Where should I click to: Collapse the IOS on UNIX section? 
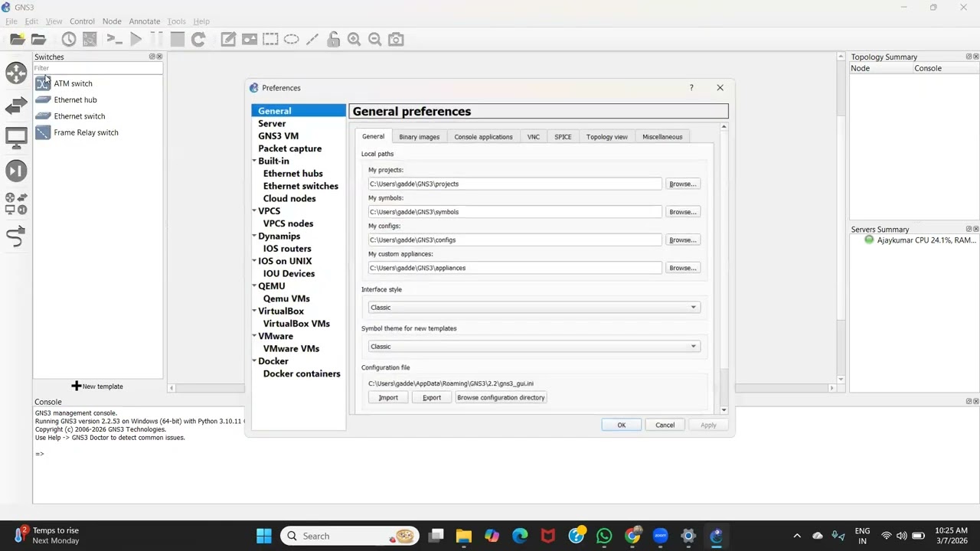coord(254,261)
